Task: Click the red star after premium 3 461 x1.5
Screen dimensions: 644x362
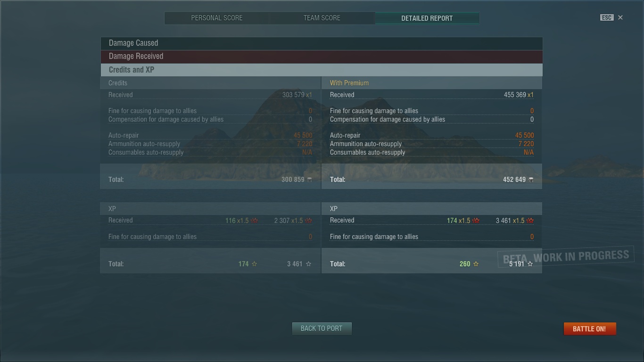Action: click(x=530, y=221)
